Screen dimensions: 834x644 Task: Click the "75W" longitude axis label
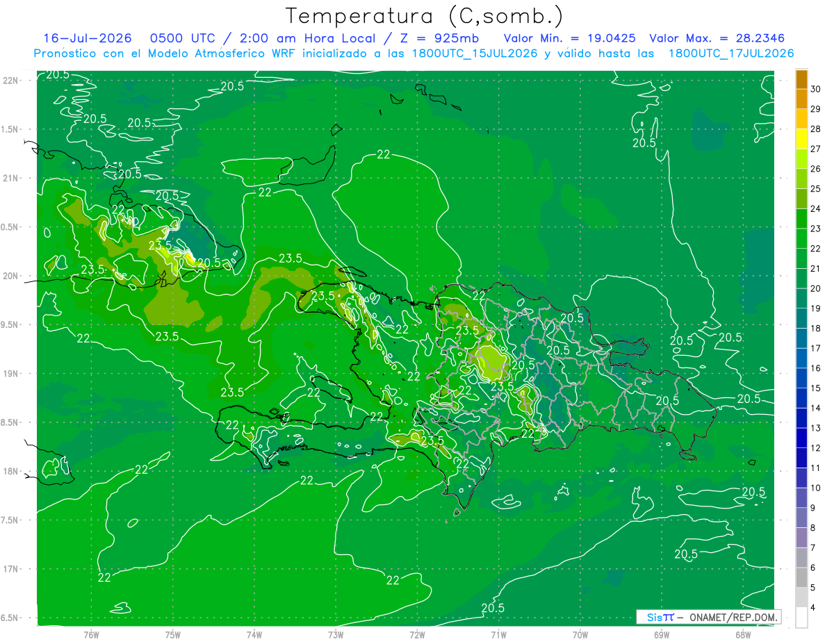coord(173,634)
